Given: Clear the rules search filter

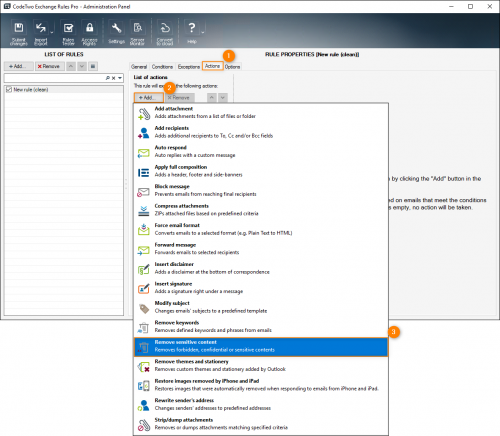Looking at the screenshot, I should click(x=113, y=78).
